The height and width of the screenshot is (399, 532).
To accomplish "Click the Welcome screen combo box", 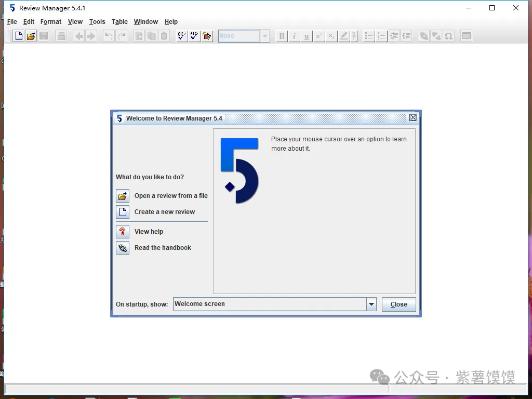I will (x=269, y=304).
